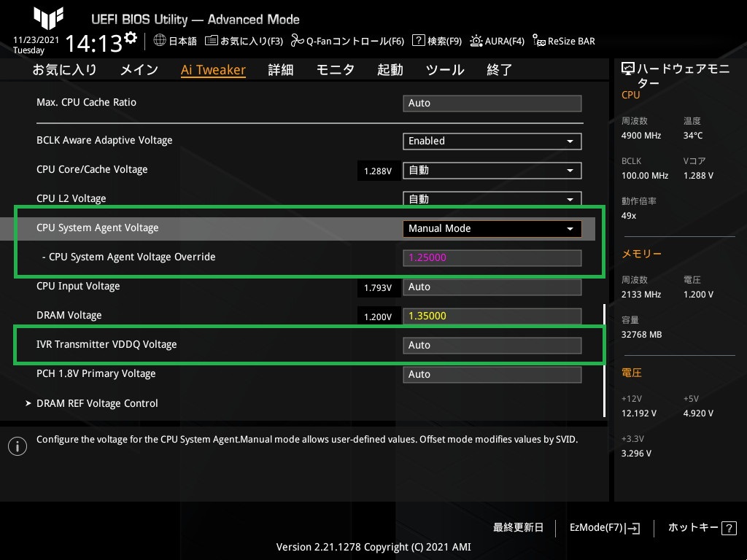The height and width of the screenshot is (560, 747).
Task: Click the 12.192 V reading
Action: [639, 413]
